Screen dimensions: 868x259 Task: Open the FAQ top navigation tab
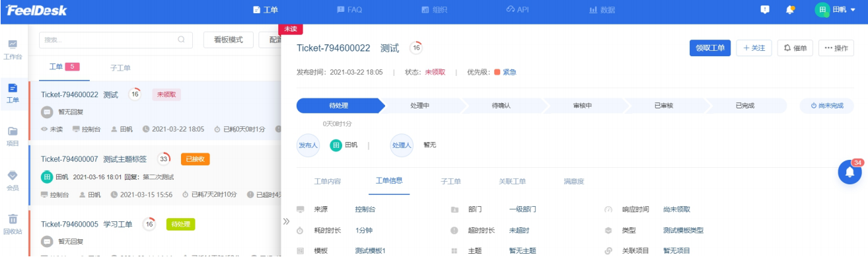(349, 10)
